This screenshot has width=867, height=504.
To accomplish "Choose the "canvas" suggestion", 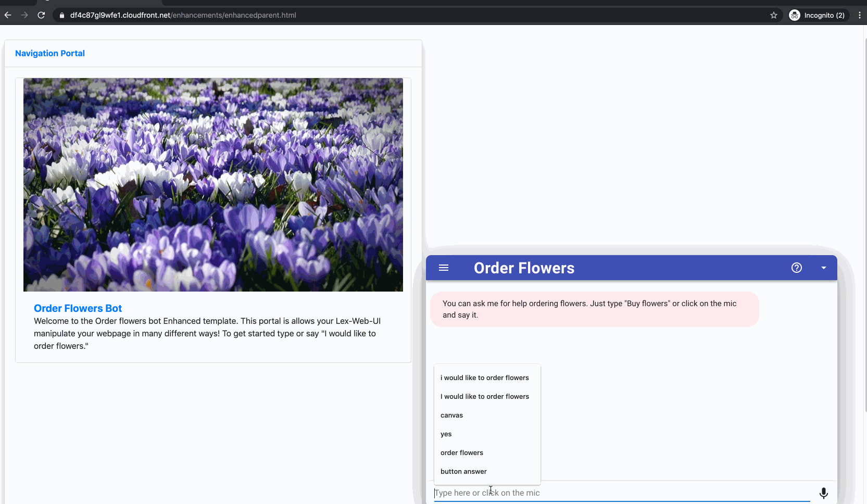I will (x=487, y=415).
